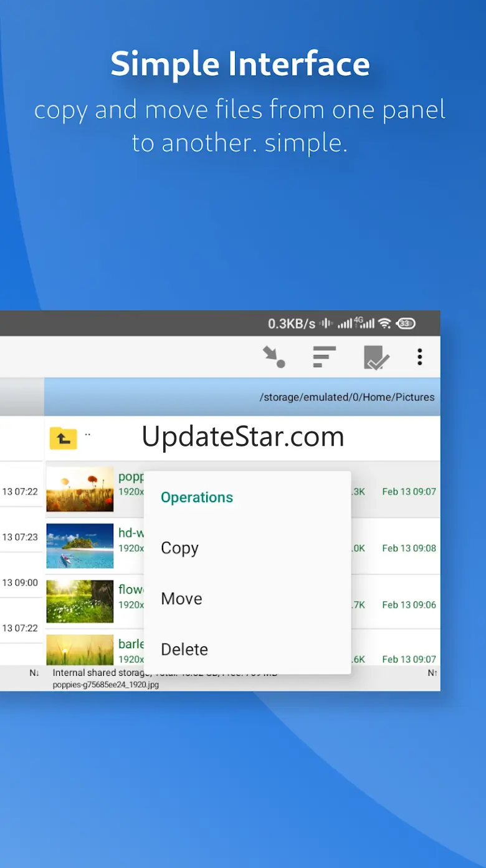Screen dimensions: 486x868
Task: Select date Feb 13 09:08
Action: coord(409,548)
